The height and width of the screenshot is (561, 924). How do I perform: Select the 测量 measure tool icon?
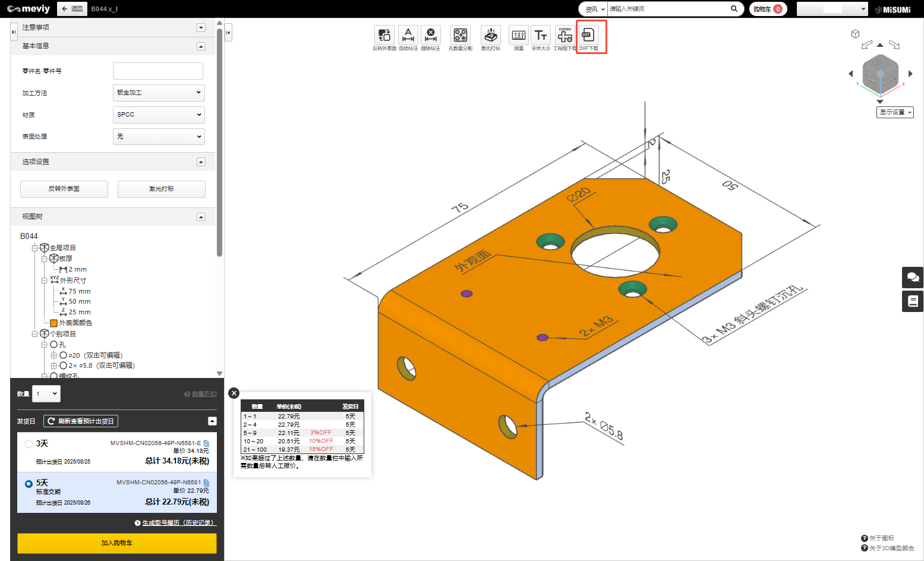pyautogui.click(x=519, y=35)
